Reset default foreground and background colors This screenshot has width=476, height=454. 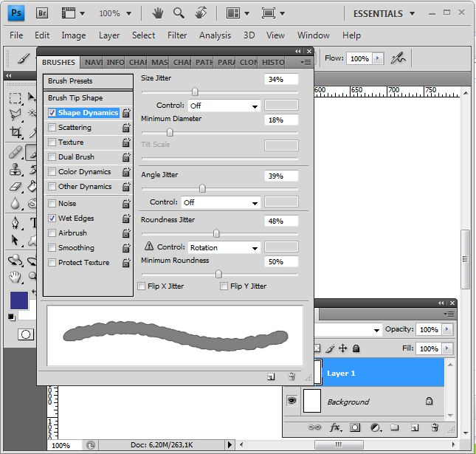(x=12, y=317)
